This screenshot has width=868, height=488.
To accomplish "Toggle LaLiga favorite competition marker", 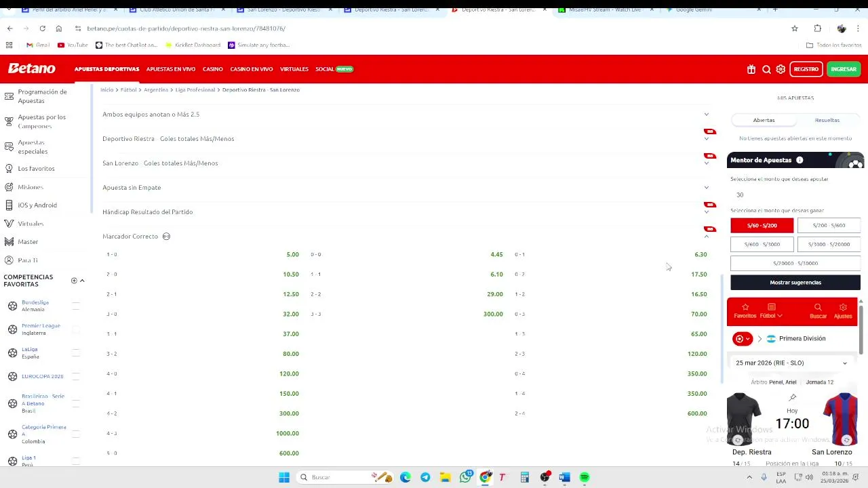I will coord(76,352).
